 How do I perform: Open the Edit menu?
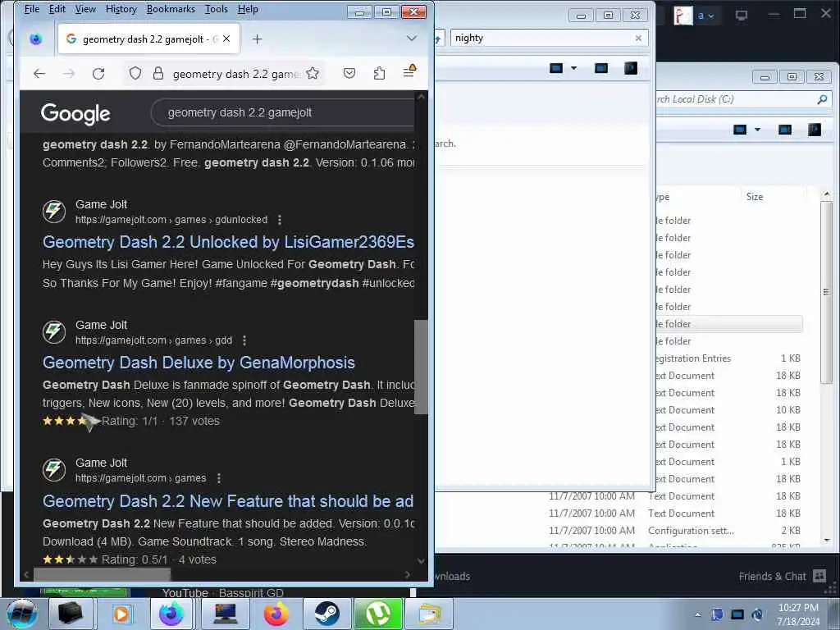coord(57,9)
